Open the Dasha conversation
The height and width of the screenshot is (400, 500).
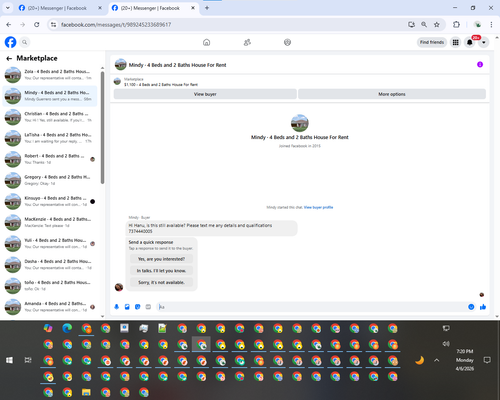50,265
